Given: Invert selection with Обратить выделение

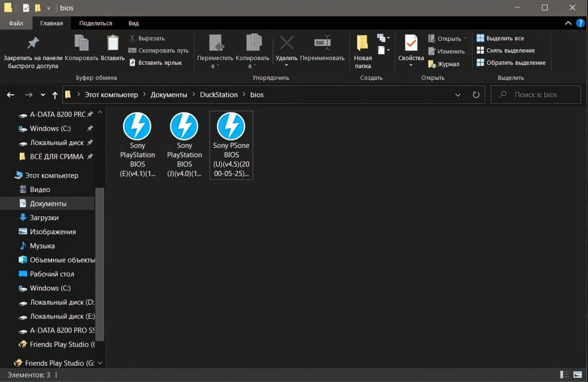Looking at the screenshot, I should coord(511,63).
